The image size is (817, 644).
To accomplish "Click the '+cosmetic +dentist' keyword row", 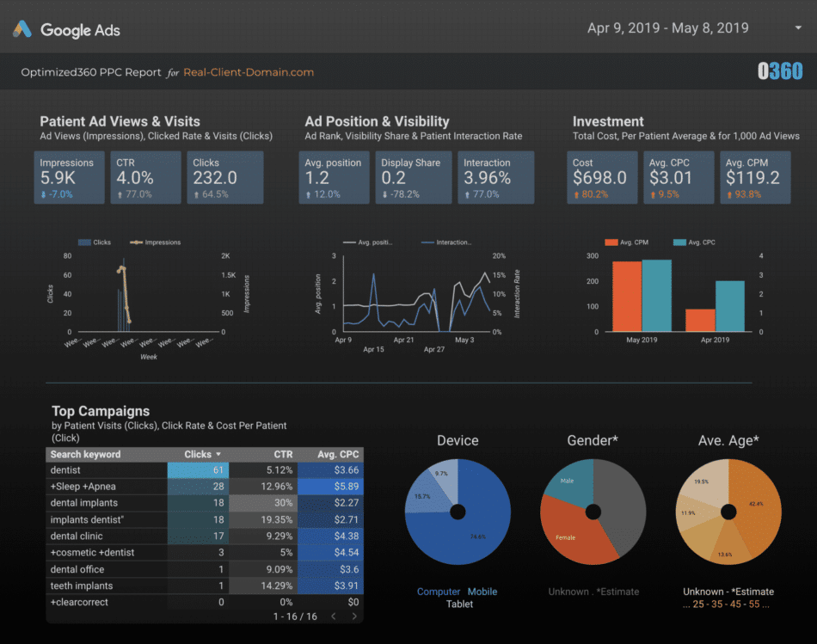I will point(205,552).
